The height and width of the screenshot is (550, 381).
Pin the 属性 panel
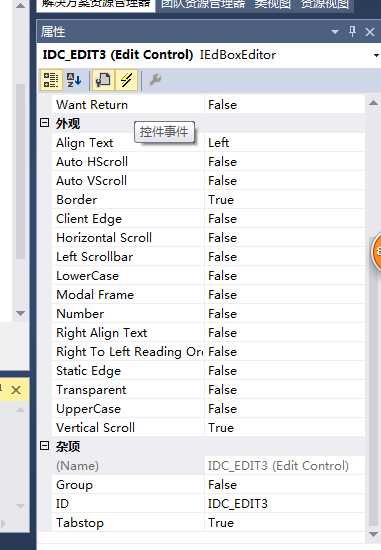pos(353,32)
